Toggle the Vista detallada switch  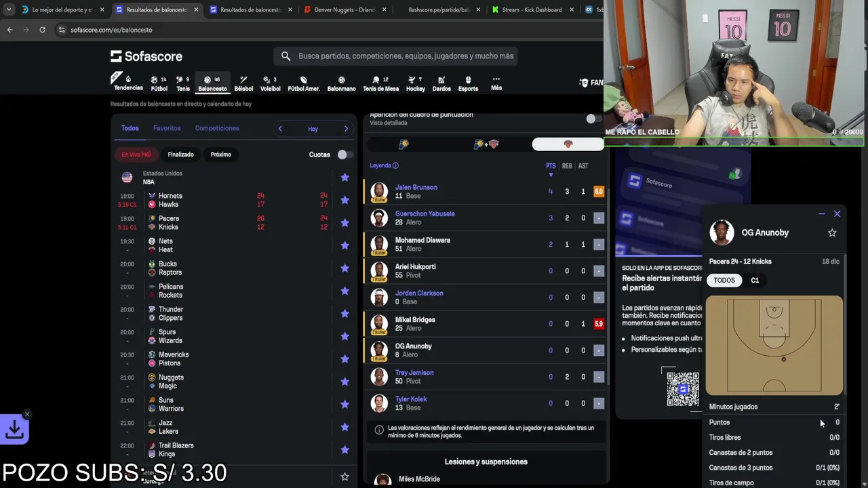[594, 119]
